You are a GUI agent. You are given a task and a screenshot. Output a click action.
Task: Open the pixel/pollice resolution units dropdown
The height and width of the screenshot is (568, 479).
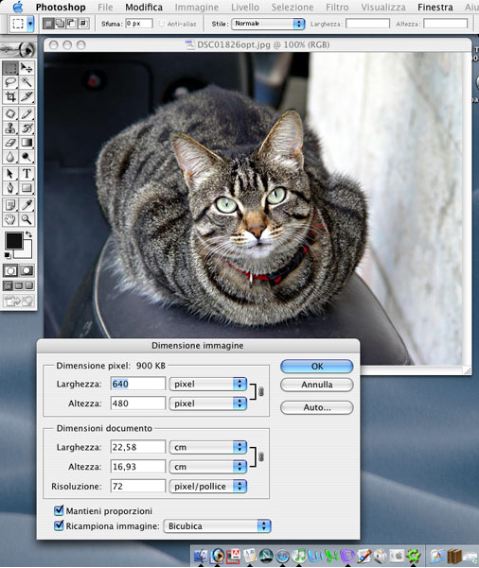tap(208, 486)
